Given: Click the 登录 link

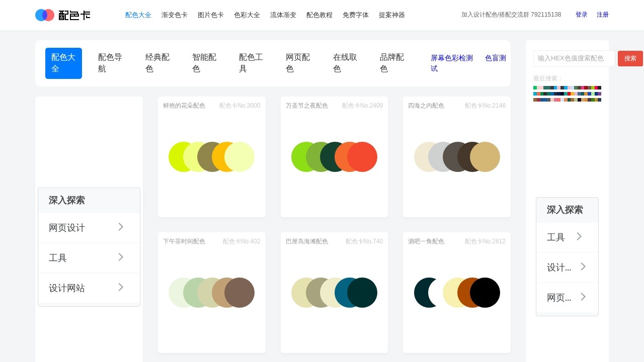Looking at the screenshot, I should point(581,15).
